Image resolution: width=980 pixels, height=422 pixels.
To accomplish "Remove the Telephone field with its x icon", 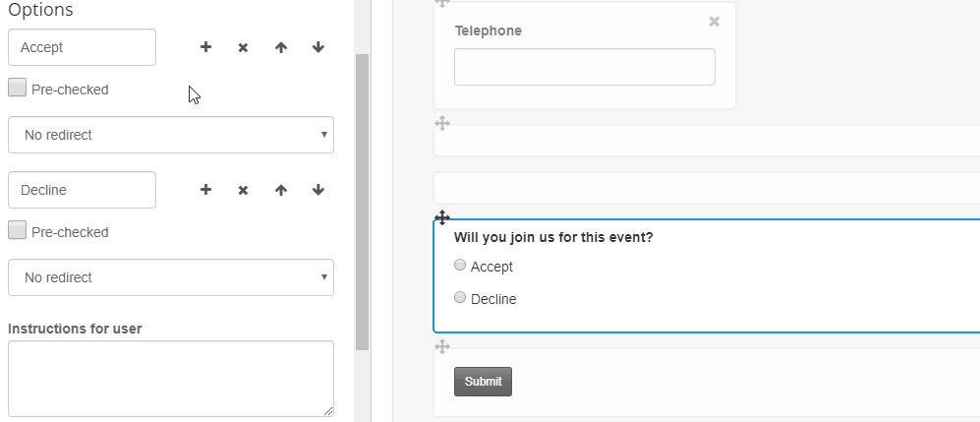I will pyautogui.click(x=715, y=22).
